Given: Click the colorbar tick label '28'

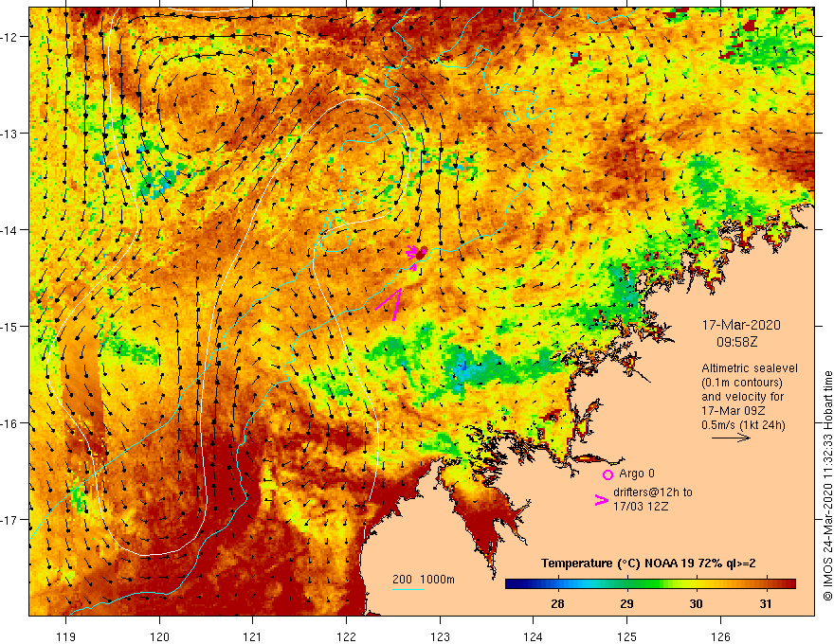Looking at the screenshot, I should click(x=557, y=603).
